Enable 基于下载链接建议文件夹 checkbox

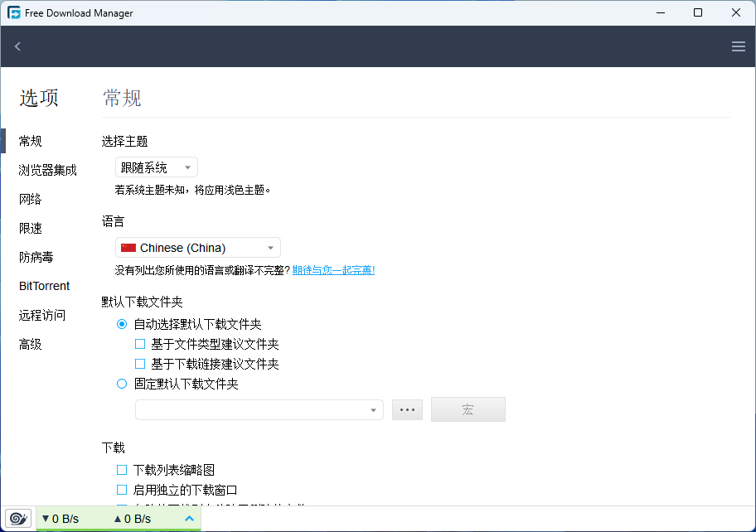point(140,364)
